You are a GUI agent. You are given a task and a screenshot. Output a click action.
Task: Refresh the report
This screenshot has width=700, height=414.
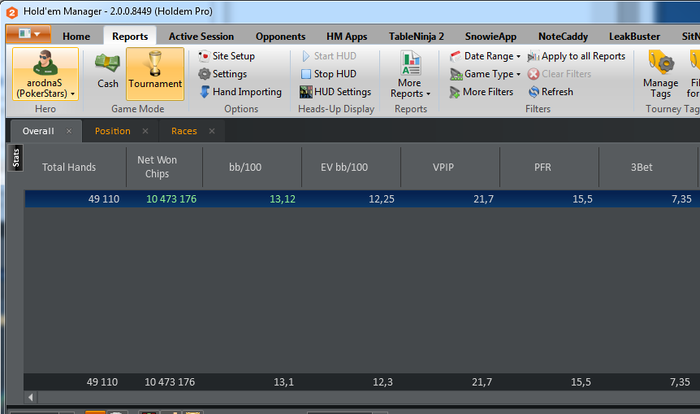point(551,92)
